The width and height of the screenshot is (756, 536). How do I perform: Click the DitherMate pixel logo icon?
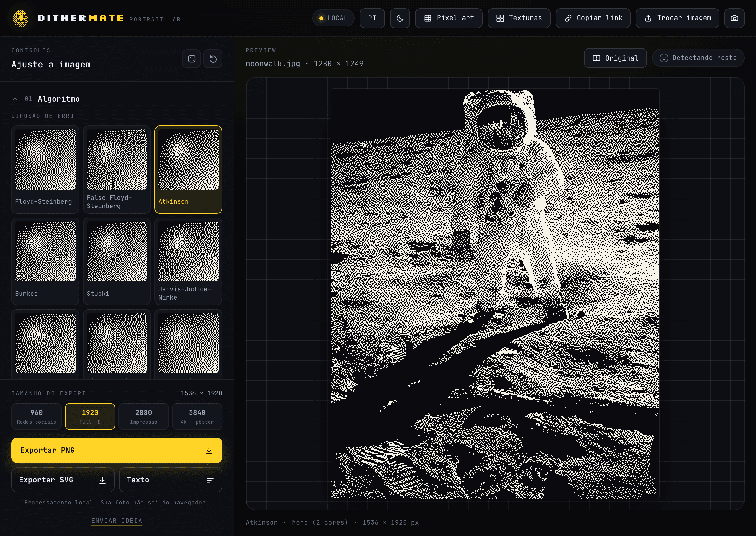20,18
